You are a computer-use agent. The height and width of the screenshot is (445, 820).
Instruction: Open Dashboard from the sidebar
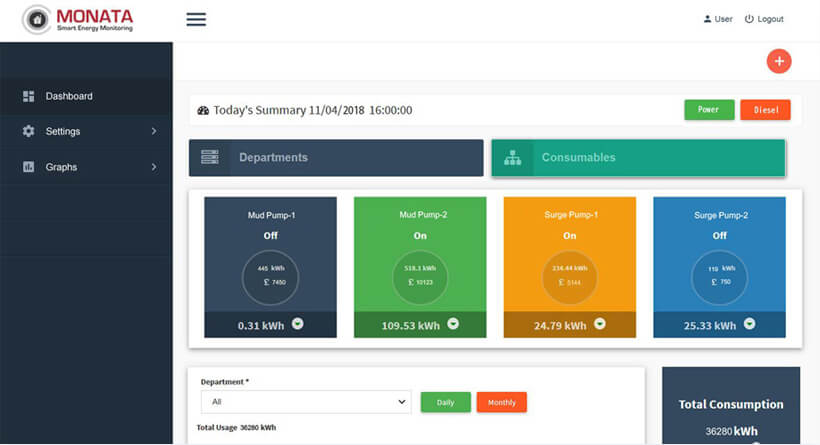[x=69, y=96]
